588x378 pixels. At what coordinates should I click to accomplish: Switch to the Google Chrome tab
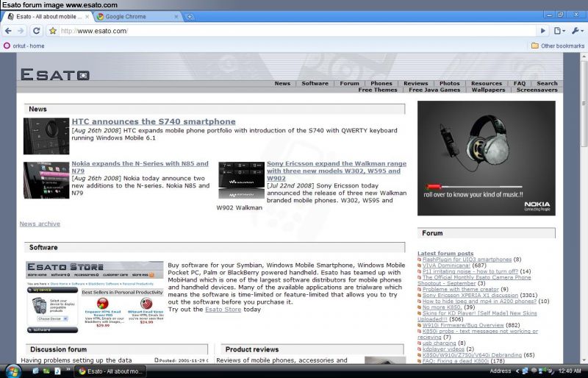click(x=137, y=16)
